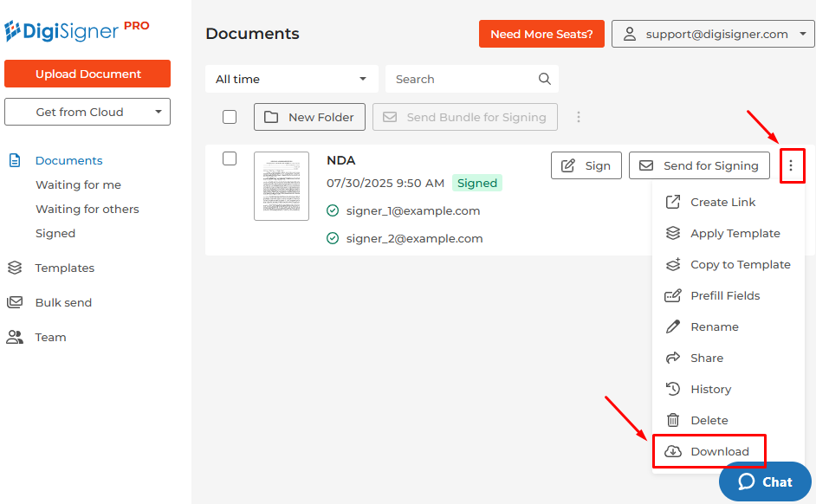816x504 pixels.
Task: Select History from the document menu
Action: click(710, 389)
